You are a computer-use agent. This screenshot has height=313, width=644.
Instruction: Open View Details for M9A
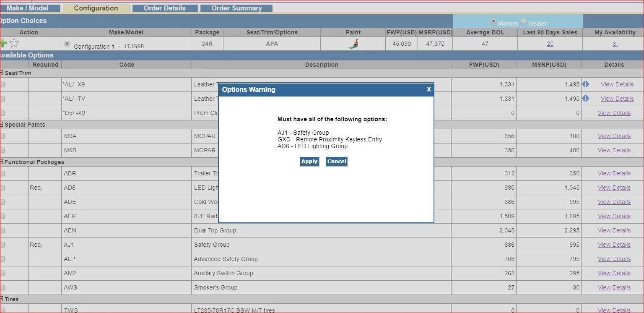[x=614, y=136]
